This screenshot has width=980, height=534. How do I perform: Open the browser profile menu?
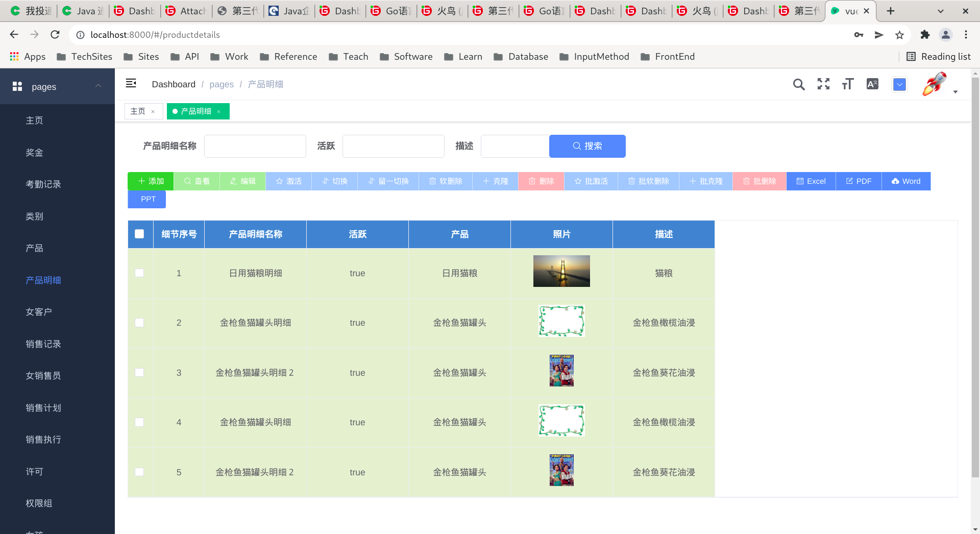945,35
